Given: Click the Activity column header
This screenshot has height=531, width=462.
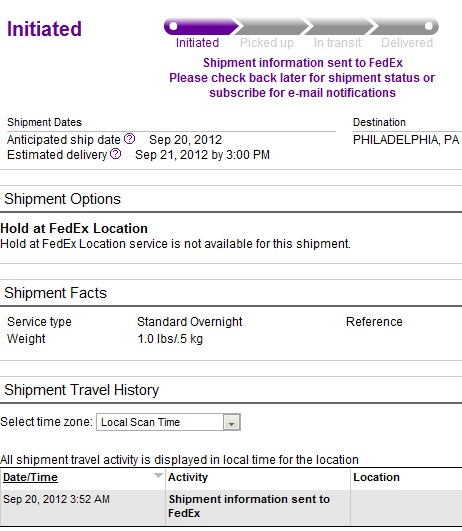Looking at the screenshot, I should [x=188, y=477].
